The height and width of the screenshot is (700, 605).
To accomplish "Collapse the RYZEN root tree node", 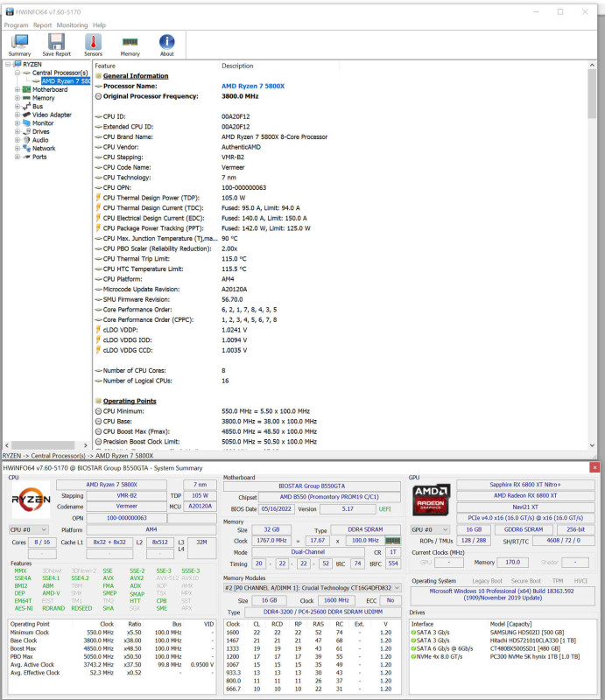I will click(x=8, y=64).
